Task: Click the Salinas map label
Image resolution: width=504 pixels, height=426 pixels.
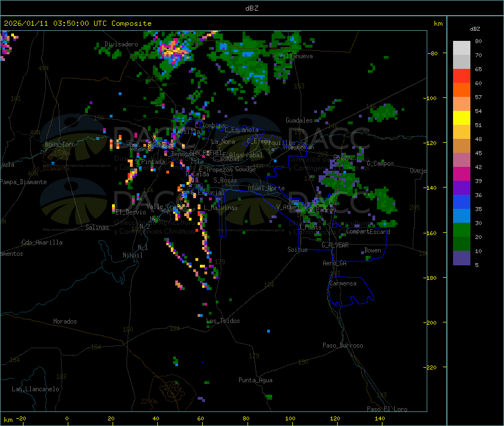Action: click(97, 227)
